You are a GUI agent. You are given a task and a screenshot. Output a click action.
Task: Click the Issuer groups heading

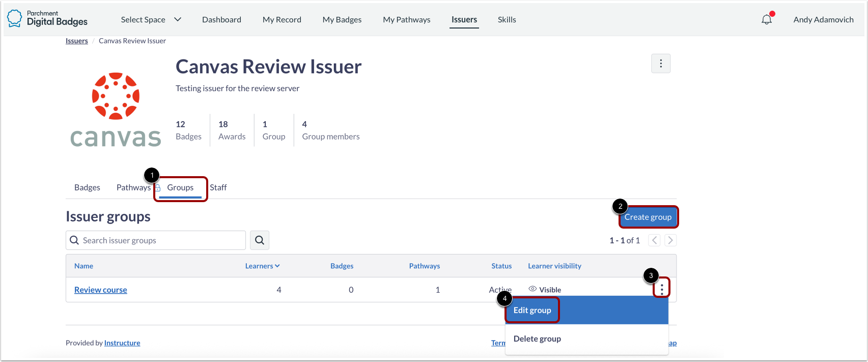point(108,217)
